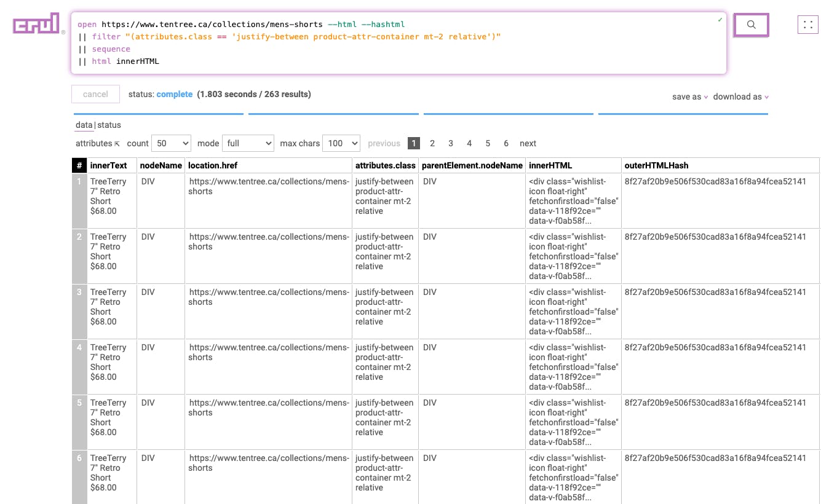
Task: Click inside the query editor
Action: pyautogui.click(x=399, y=43)
